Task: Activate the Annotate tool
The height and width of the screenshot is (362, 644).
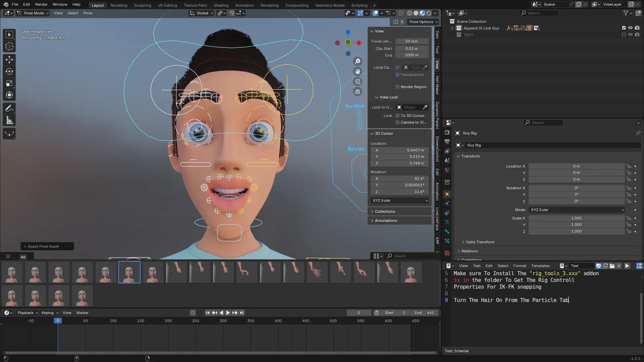Action: tap(9, 108)
